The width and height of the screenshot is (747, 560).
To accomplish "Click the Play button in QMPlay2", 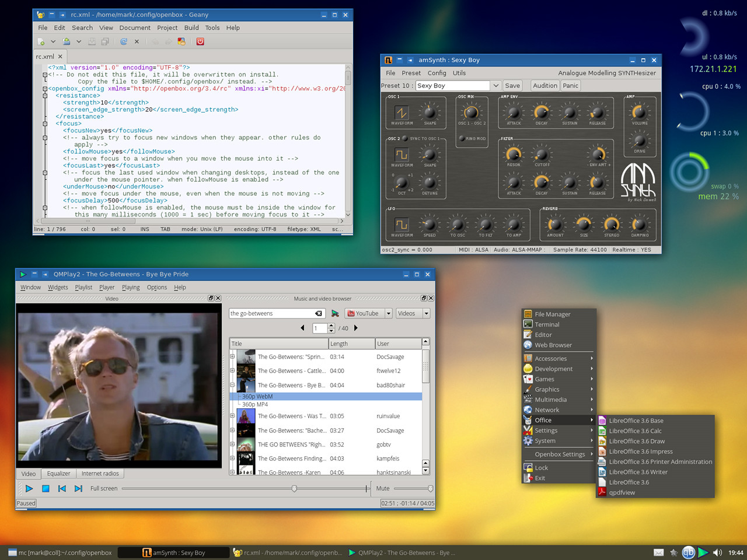I will tap(29, 488).
